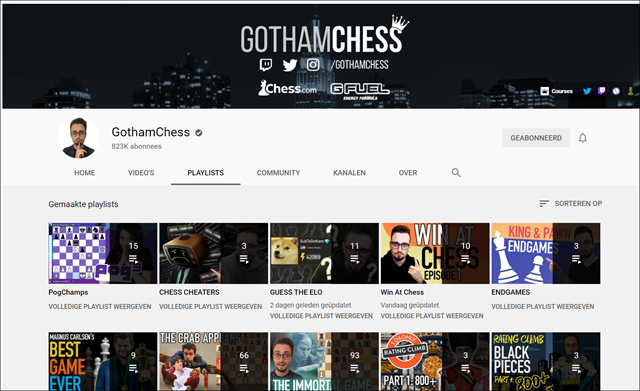
Task: View full playlist link under CHESS CHEATERS
Action: 211,307
